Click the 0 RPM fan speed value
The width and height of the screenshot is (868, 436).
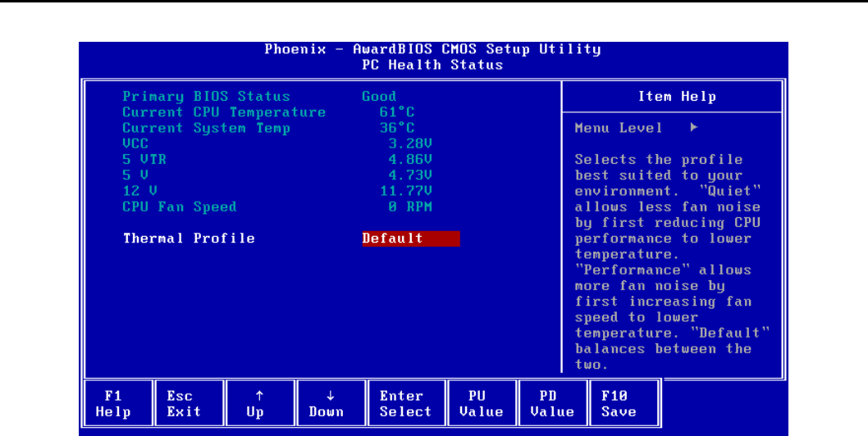click(410, 207)
